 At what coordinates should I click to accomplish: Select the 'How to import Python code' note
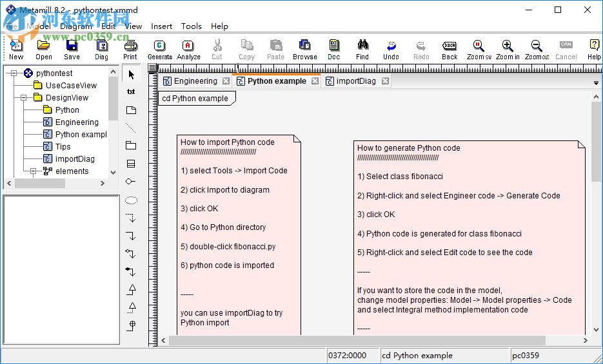point(239,235)
